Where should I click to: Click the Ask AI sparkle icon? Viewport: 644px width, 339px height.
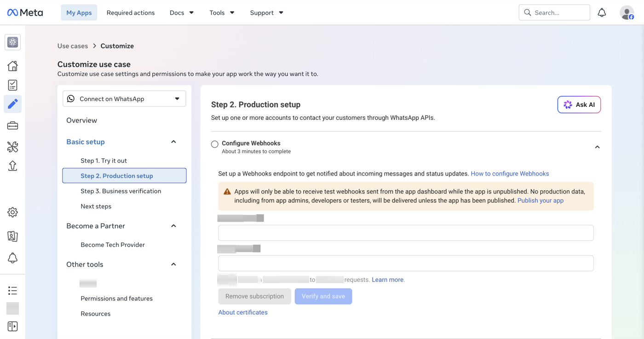pyautogui.click(x=568, y=105)
